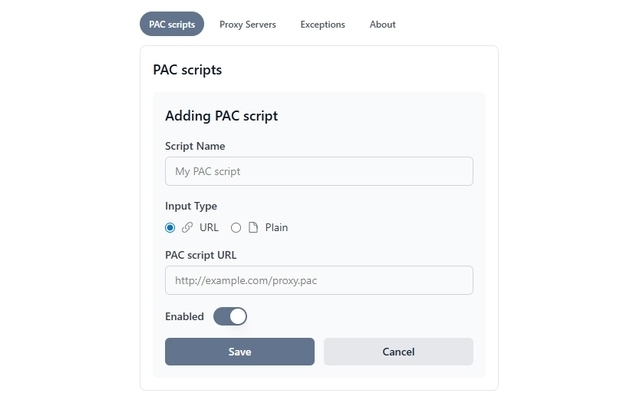Click into the PAC script URL field
Screen dimensions: 640x400
319,280
